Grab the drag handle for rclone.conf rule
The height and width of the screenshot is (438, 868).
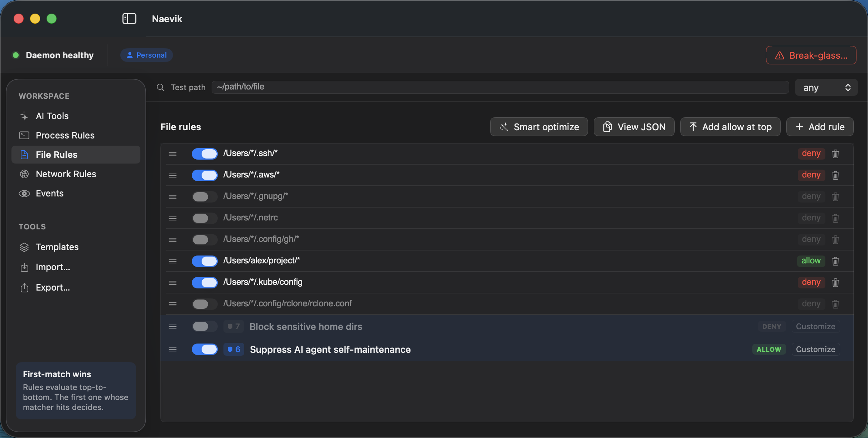coord(173,304)
